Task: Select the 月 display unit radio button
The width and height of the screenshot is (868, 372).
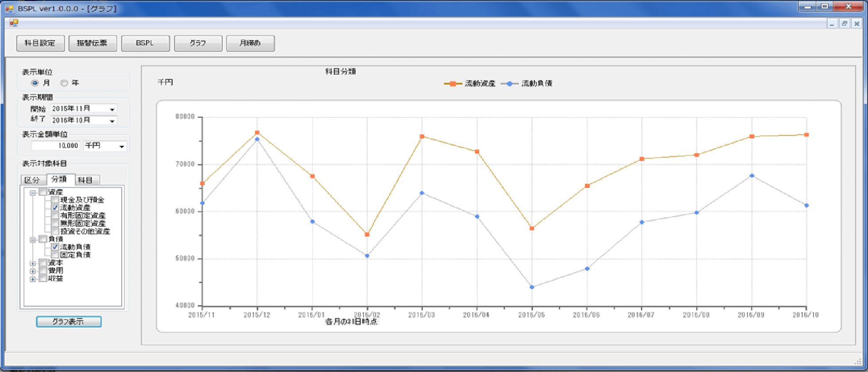Action: tap(35, 83)
